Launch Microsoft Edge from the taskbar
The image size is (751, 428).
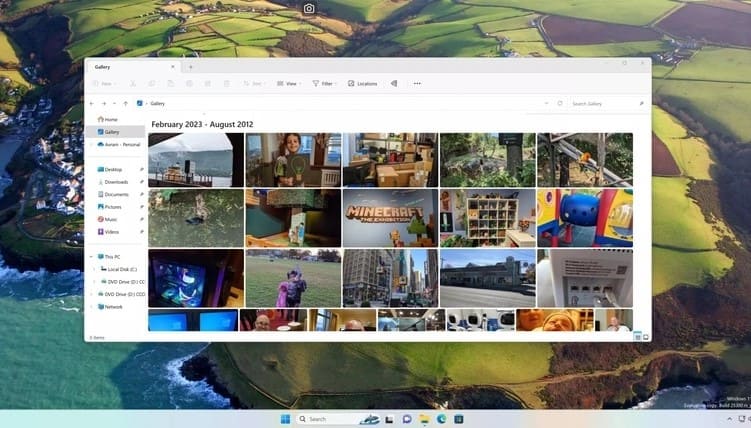[441, 419]
